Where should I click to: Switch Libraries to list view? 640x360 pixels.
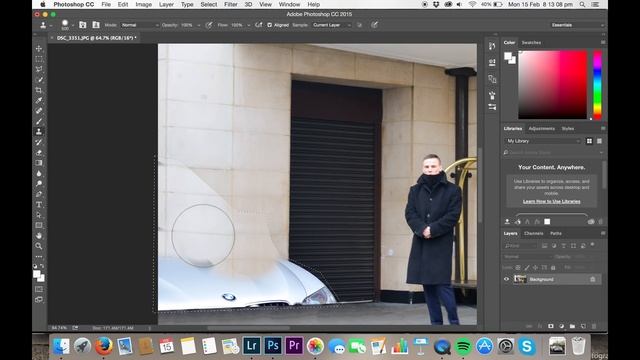(x=599, y=141)
